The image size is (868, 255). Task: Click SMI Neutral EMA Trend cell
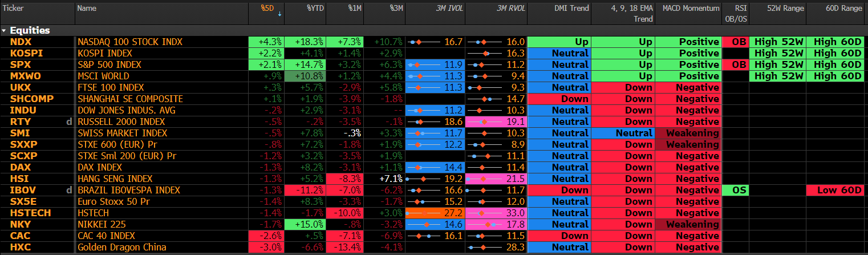623,133
